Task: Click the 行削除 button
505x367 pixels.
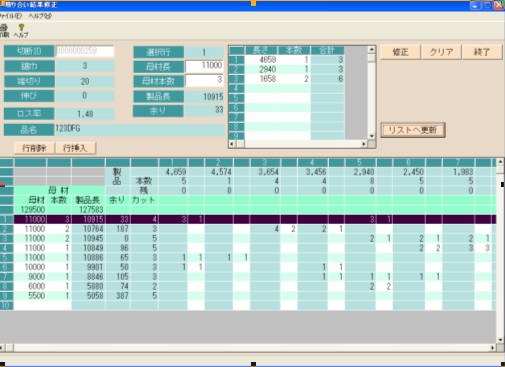Action: click(x=34, y=148)
